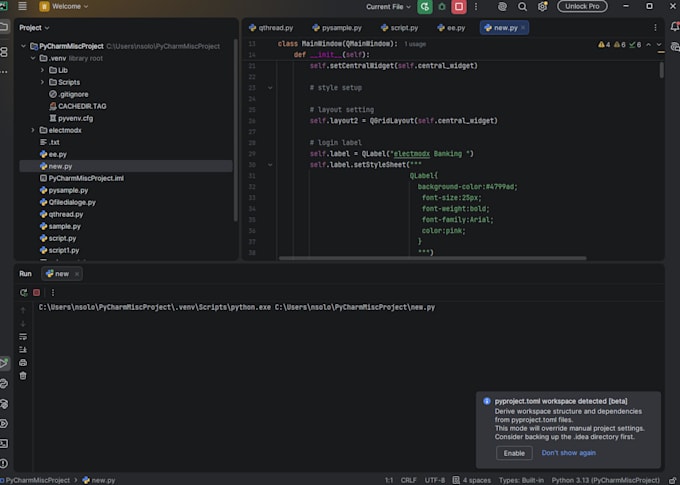Image resolution: width=680 pixels, height=485 pixels.
Task: Click Don't show again link
Action: pos(569,453)
